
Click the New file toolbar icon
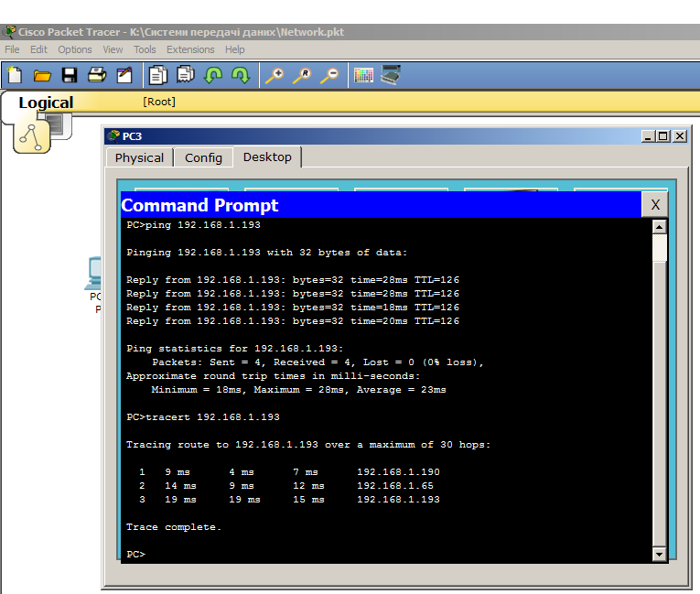coord(15,75)
